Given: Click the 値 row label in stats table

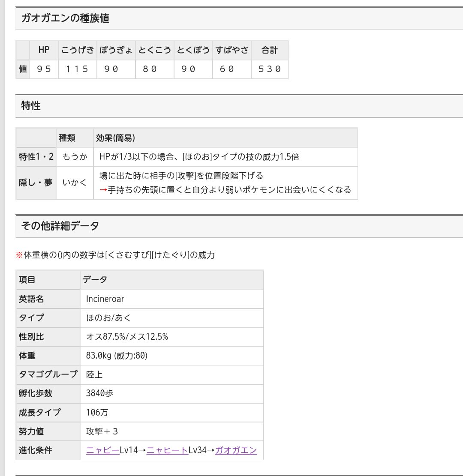Looking at the screenshot, I should (23, 69).
